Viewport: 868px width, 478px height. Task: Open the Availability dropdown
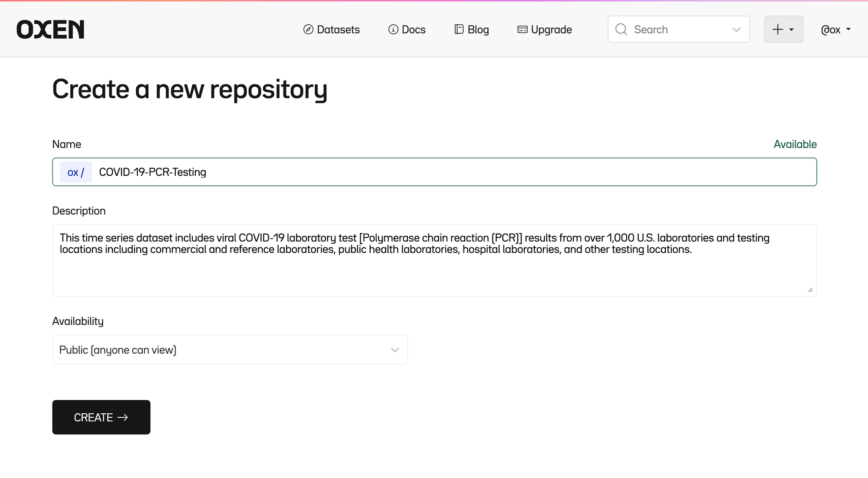(230, 349)
